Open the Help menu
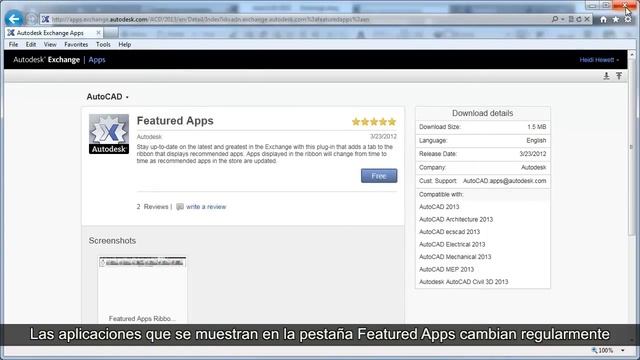Screen dimensions: 640x360 [x=124, y=44]
